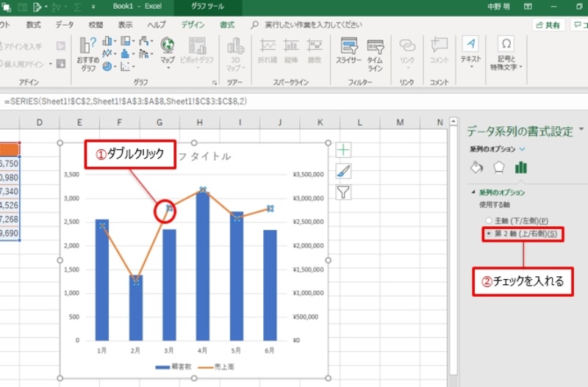588x387 pixels.
Task: Open the Chart Filters funnel button
Action: [x=343, y=192]
